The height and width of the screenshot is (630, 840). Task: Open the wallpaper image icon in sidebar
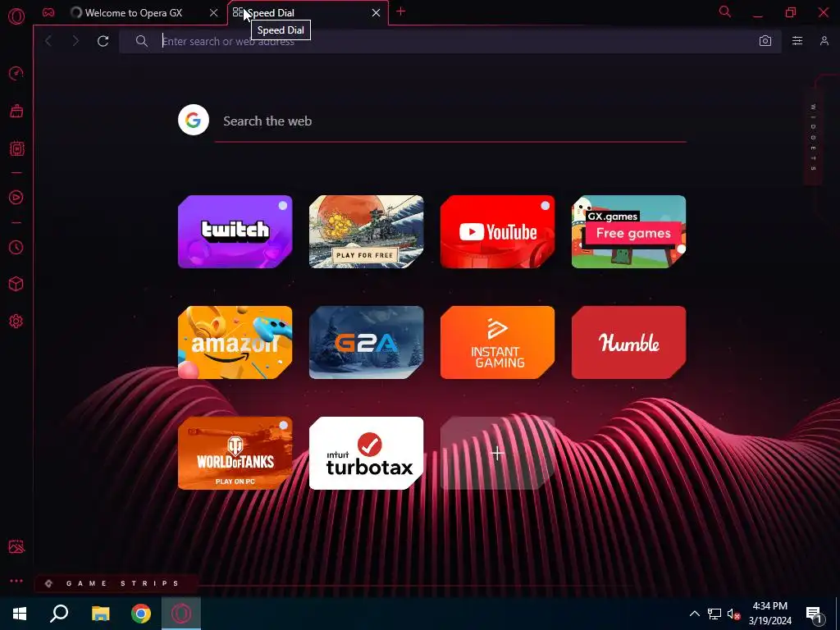[16, 546]
